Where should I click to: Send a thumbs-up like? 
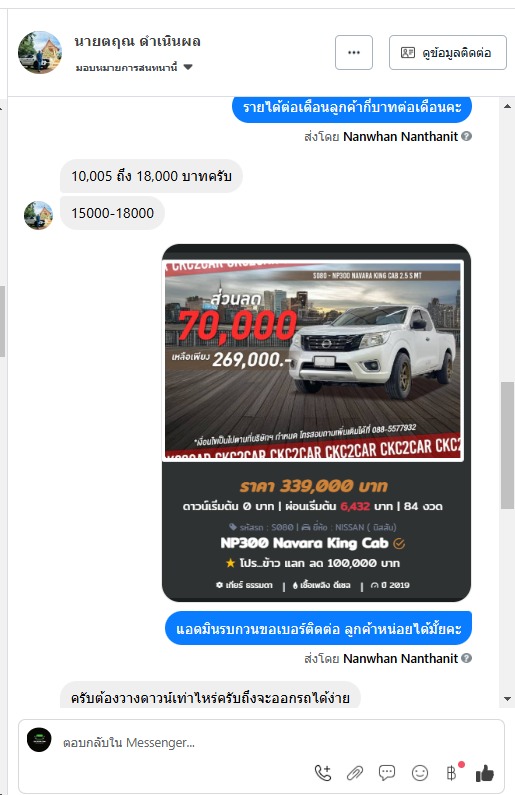click(x=485, y=773)
